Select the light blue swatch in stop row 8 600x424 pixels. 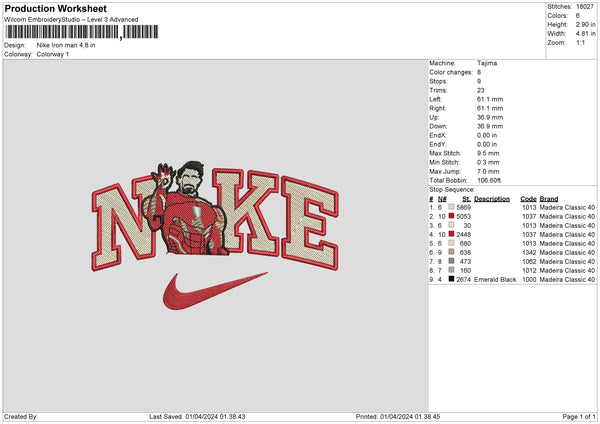coord(452,270)
